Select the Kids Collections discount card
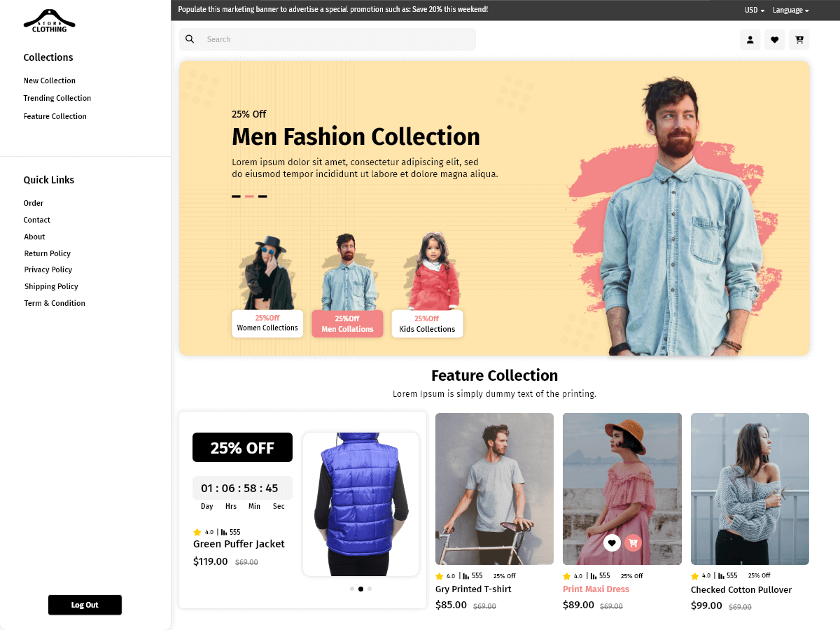This screenshot has width=840, height=630. [x=427, y=323]
